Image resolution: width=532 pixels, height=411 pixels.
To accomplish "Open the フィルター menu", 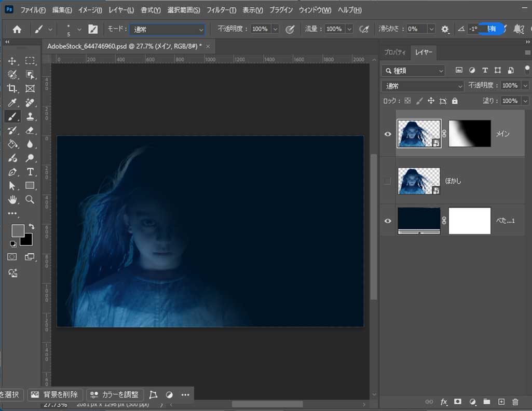I will tap(221, 10).
